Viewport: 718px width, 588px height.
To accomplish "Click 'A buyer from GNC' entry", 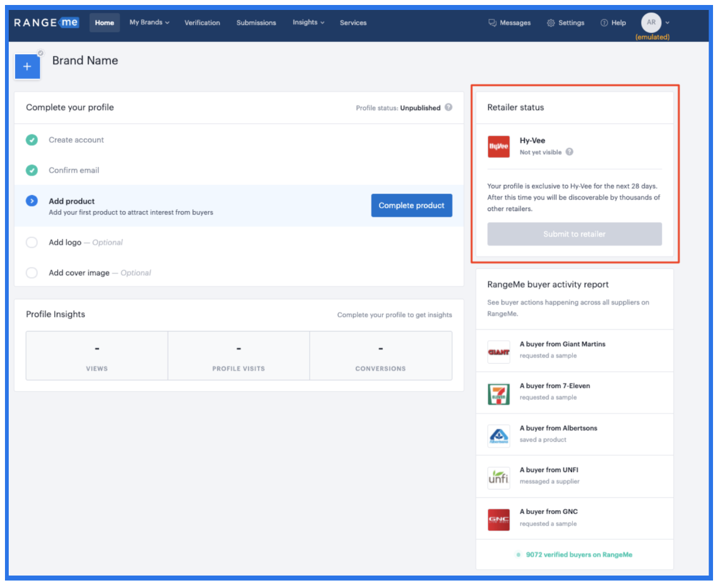I will click(x=574, y=518).
